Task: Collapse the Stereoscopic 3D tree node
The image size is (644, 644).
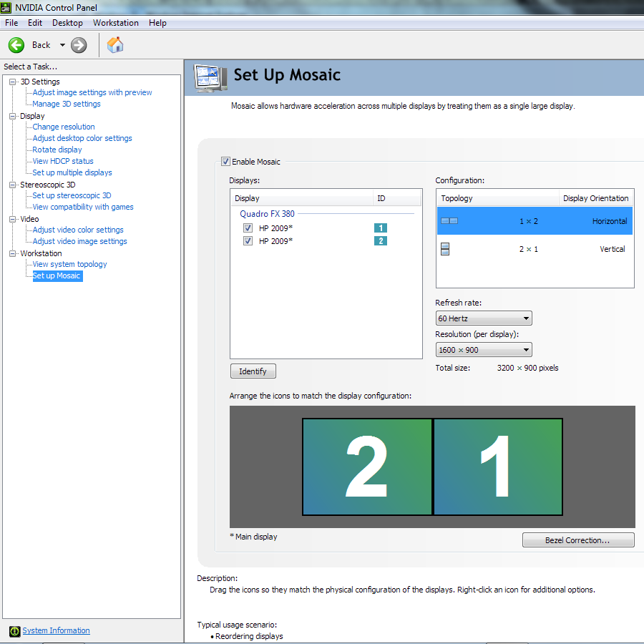Action: point(13,185)
